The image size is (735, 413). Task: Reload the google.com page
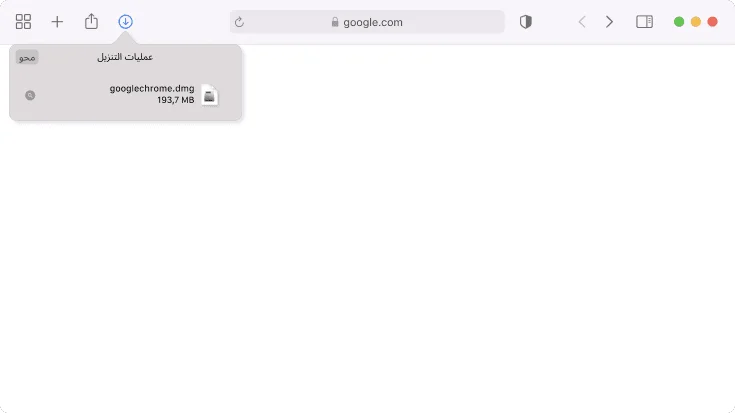coord(239,22)
